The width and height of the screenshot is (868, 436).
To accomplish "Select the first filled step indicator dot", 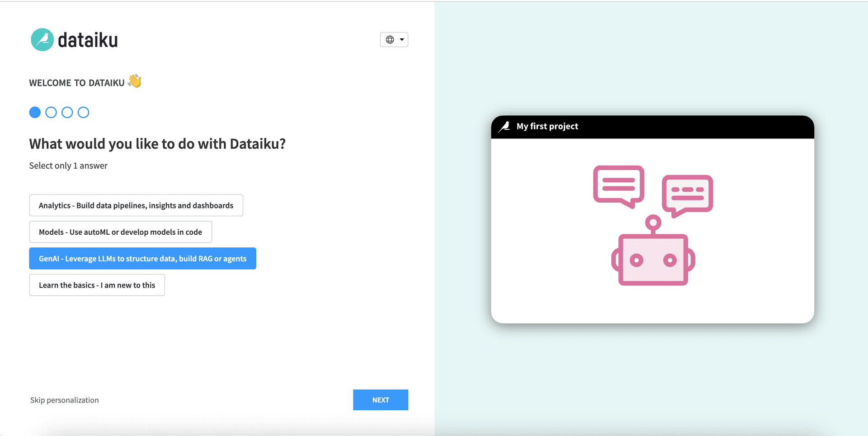I will [35, 112].
